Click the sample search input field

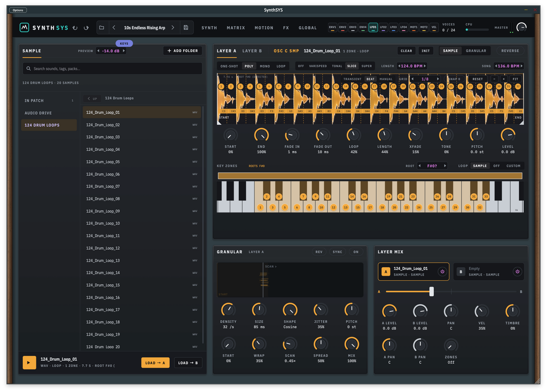[113, 69]
